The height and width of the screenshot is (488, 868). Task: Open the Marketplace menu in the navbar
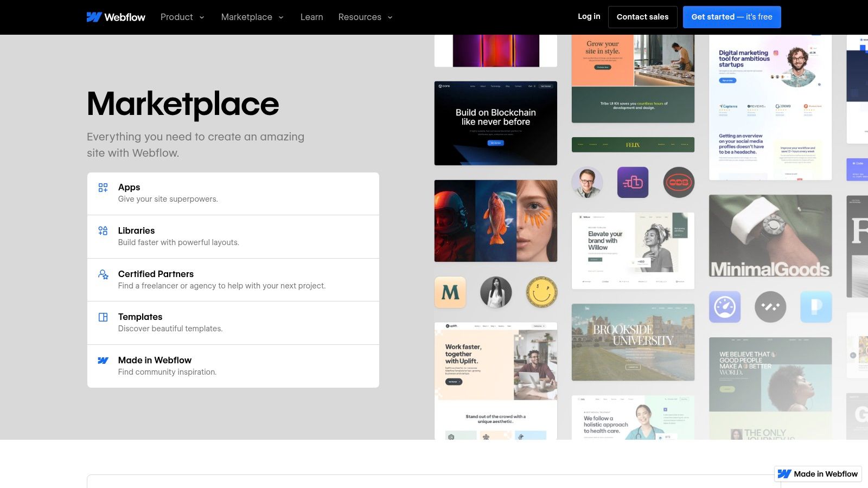click(x=252, y=17)
